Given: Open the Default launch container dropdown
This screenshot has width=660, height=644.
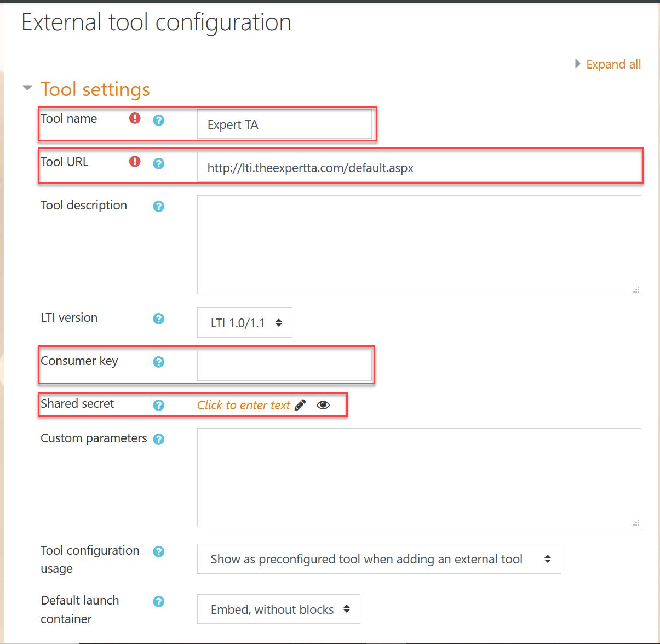Looking at the screenshot, I should coord(279,609).
